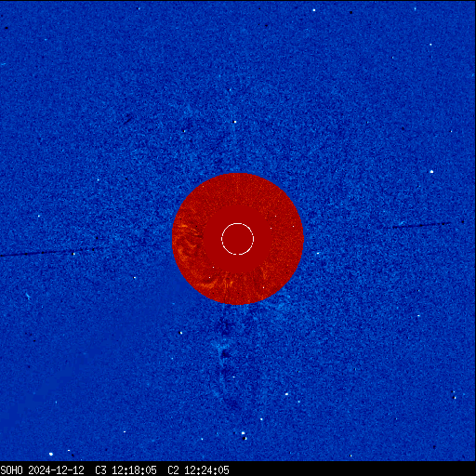Image resolution: width=476 pixels, height=476 pixels.
Task: Click the bright star in the bottom-left corner
Action: click(x=51, y=455)
